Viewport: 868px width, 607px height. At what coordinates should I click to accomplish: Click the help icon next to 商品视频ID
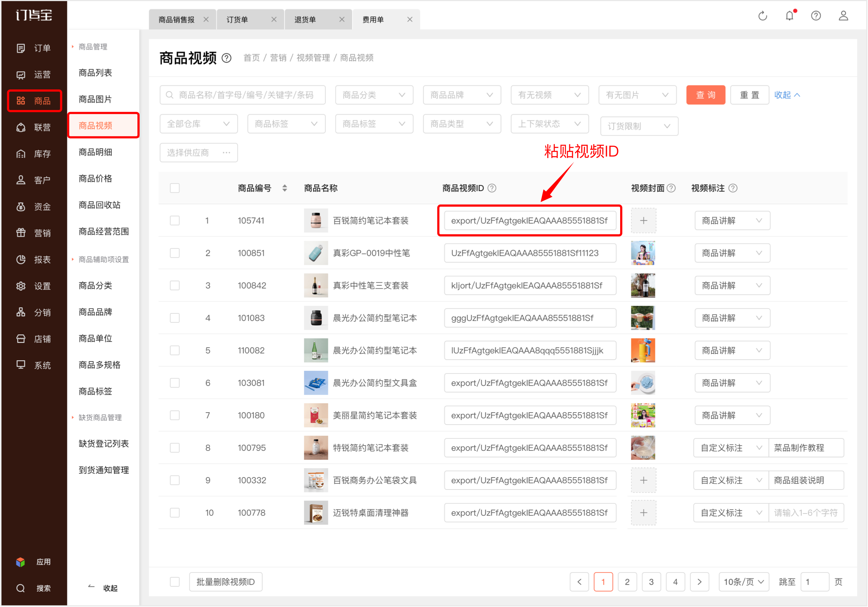492,188
